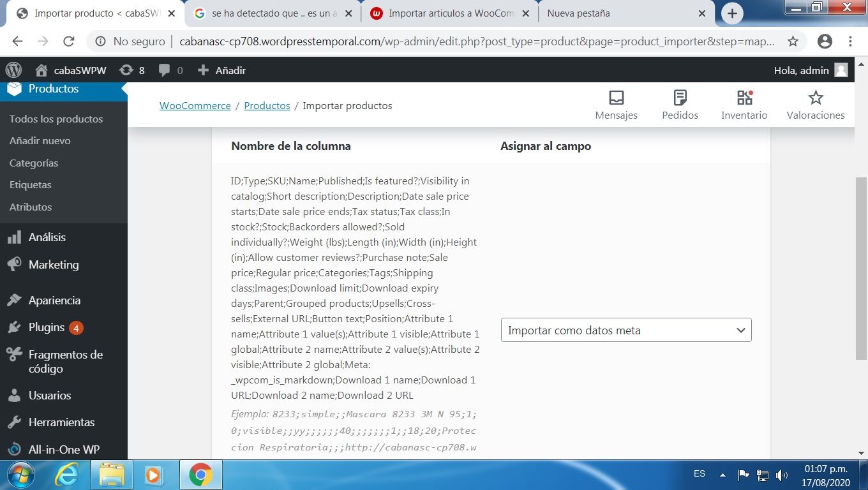868x490 pixels.
Task: Open the taskbar clock and date
Action: pyautogui.click(x=826, y=475)
